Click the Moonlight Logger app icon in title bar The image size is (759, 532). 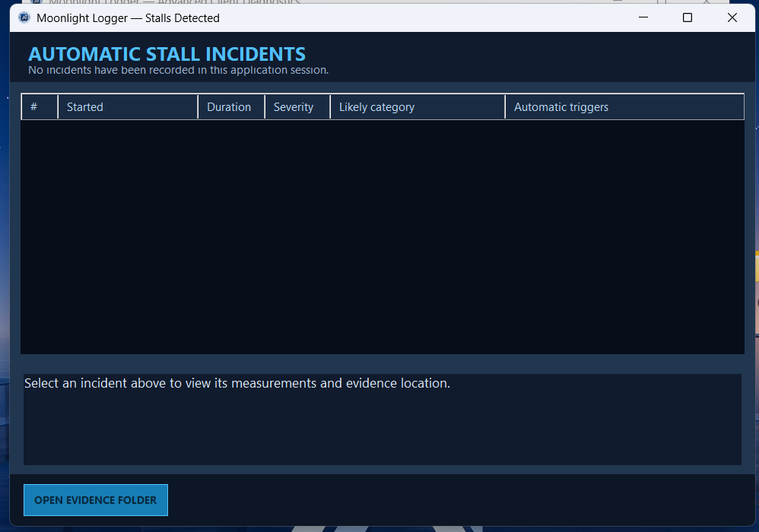point(24,18)
